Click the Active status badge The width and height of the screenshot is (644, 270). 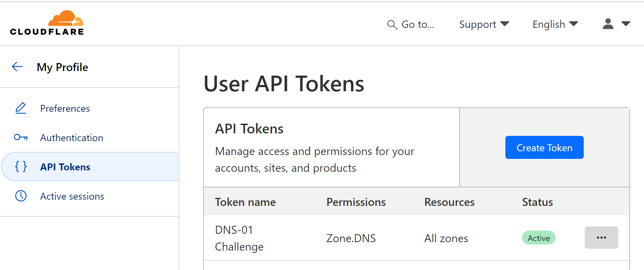pos(538,238)
